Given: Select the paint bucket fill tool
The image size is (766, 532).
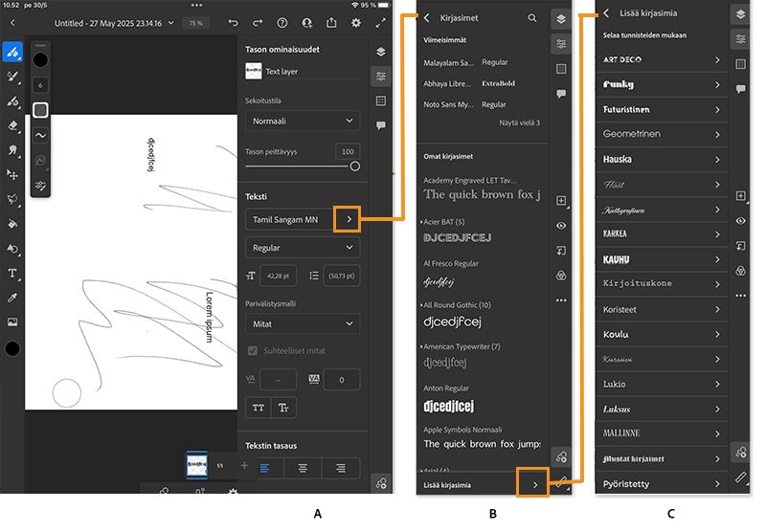Looking at the screenshot, I should pos(12,224).
